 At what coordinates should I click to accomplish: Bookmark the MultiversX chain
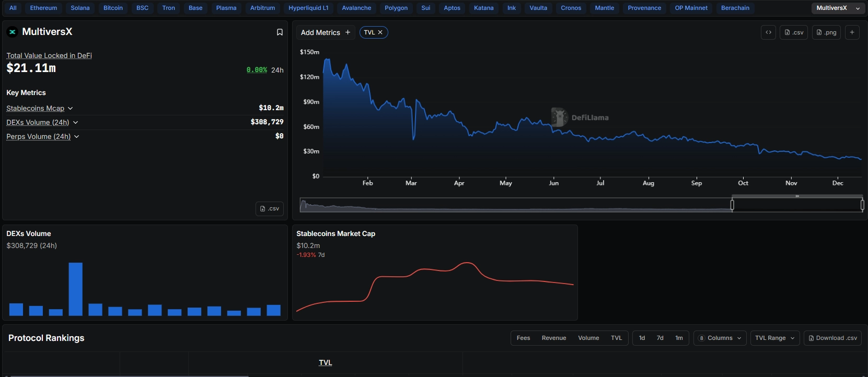point(280,32)
